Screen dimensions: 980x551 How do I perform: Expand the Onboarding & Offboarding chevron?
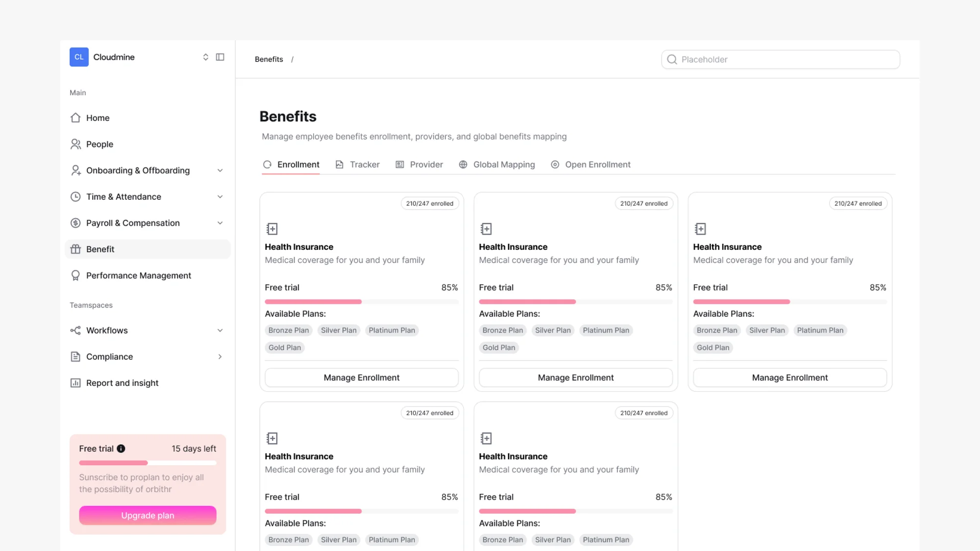tap(220, 170)
